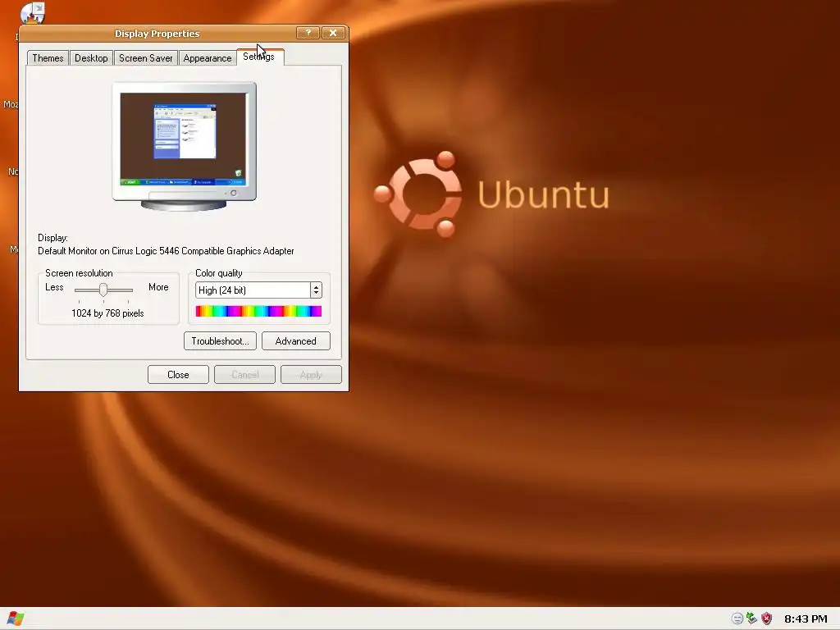Click the screen resolution slider thumb
This screenshot has width=840, height=630.
click(x=103, y=290)
